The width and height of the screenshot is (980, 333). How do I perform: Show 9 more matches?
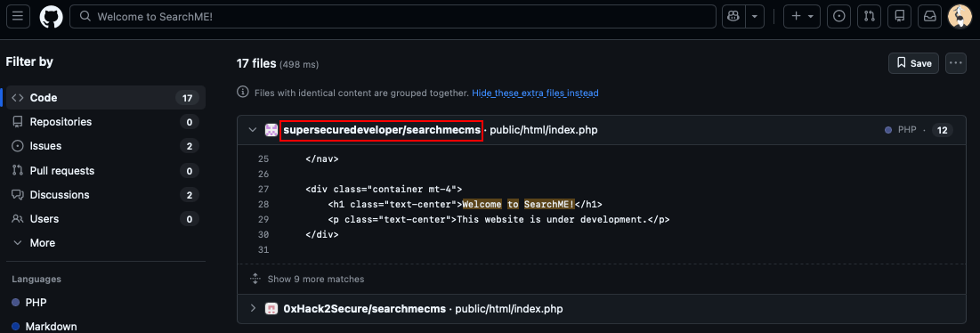point(316,279)
